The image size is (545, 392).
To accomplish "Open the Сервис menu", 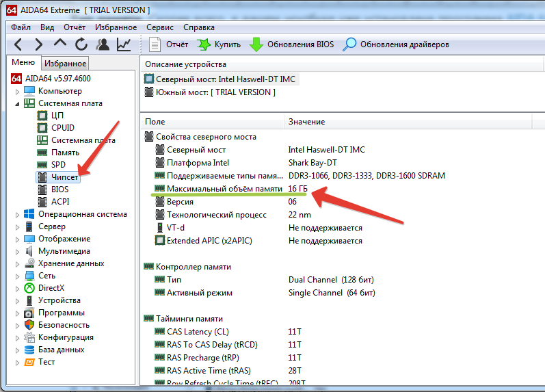I will click(x=160, y=27).
